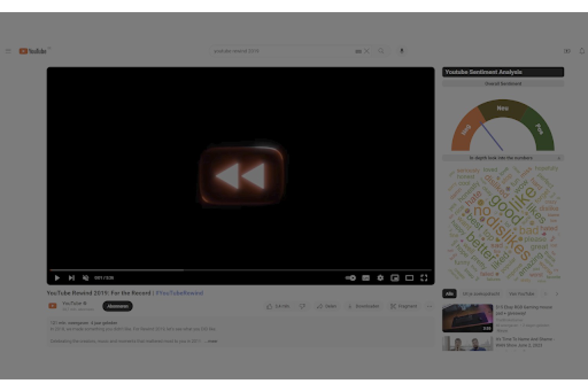Image resolution: width=588 pixels, height=392 pixels.
Task: Click the word 'good' in the word cloud
Action: tap(506, 209)
